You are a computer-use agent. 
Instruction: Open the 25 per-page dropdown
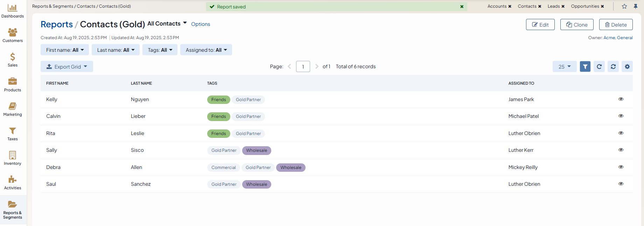pyautogui.click(x=564, y=66)
